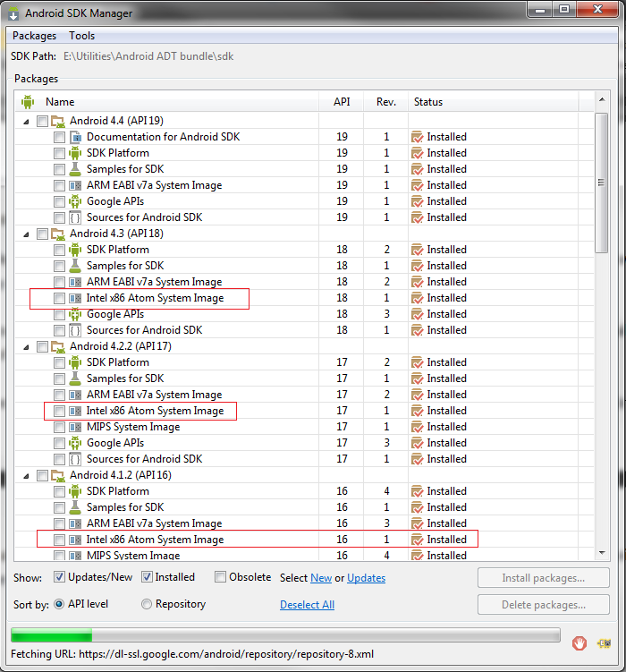
Task: Open the Packages menu
Action: point(34,36)
